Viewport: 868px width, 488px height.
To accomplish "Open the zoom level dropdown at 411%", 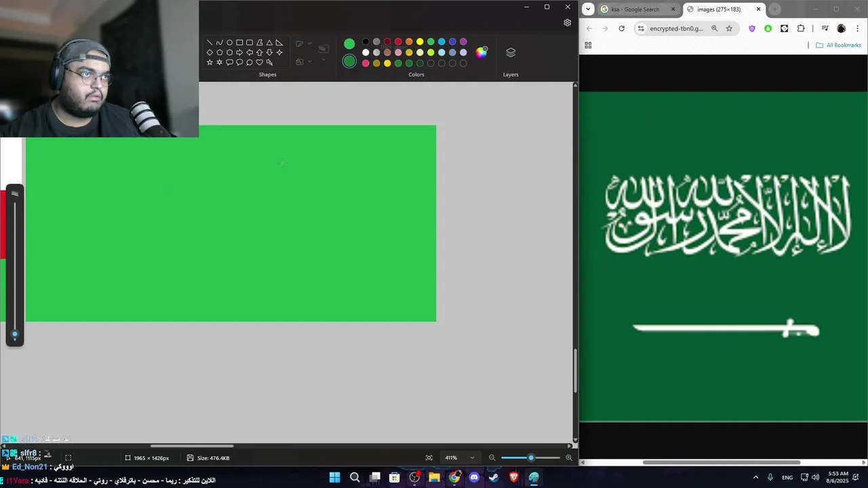I will point(472,457).
